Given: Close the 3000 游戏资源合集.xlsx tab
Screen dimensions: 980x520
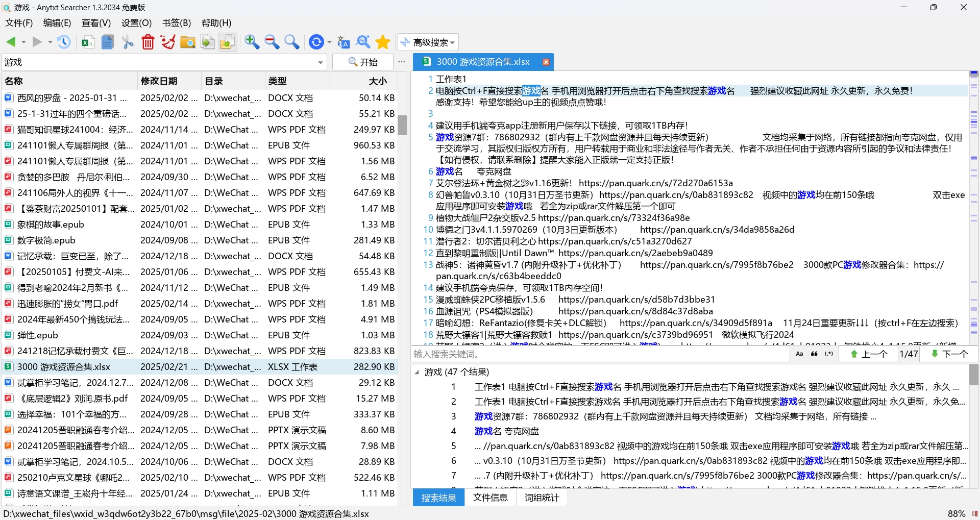Looking at the screenshot, I should point(546,62).
